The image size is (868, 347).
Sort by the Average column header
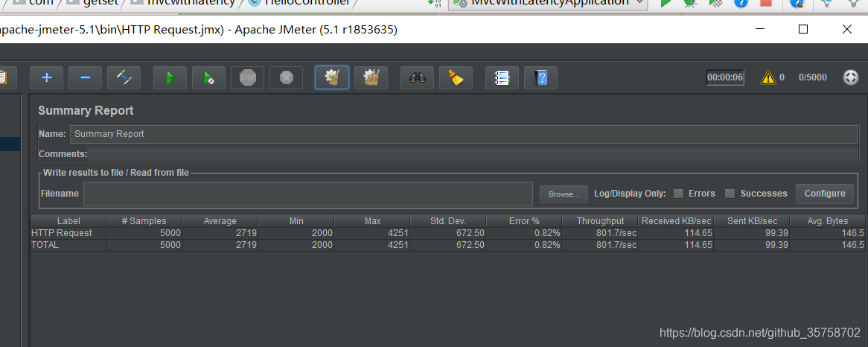coord(220,221)
